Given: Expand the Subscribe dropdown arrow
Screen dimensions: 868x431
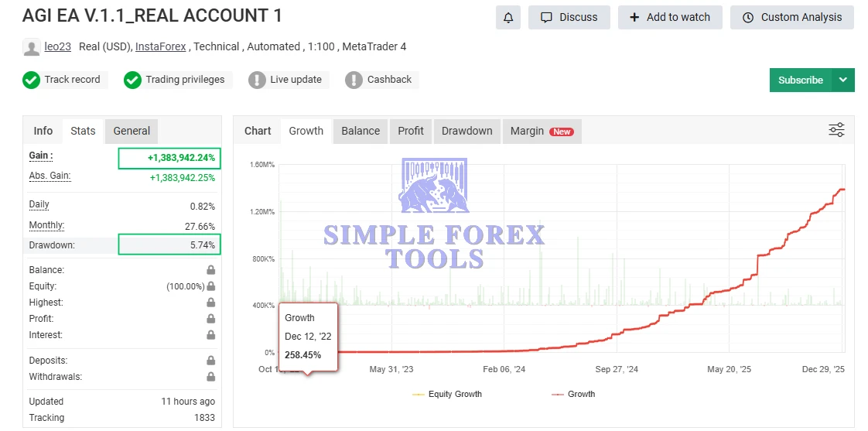Looking at the screenshot, I should (843, 80).
